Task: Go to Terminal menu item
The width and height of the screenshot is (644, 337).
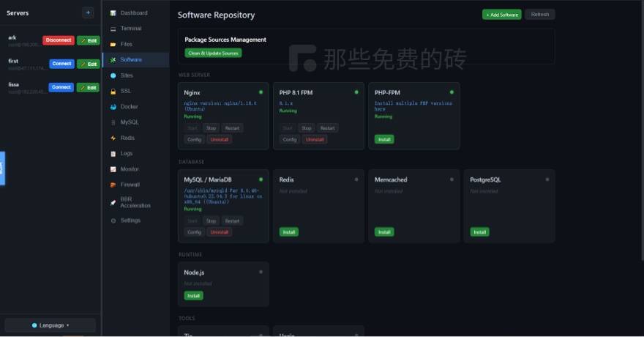Action: tap(135, 29)
